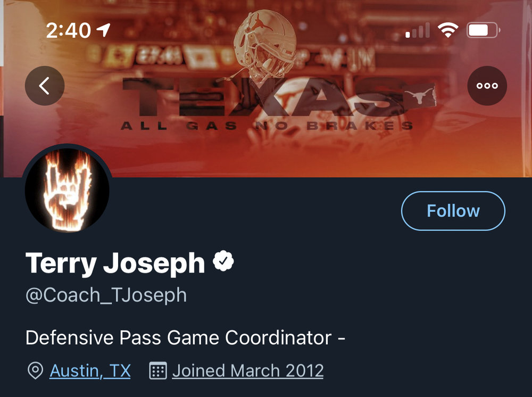Tap the Terry Joseph display name
This screenshot has width=532, height=397.
point(115,263)
